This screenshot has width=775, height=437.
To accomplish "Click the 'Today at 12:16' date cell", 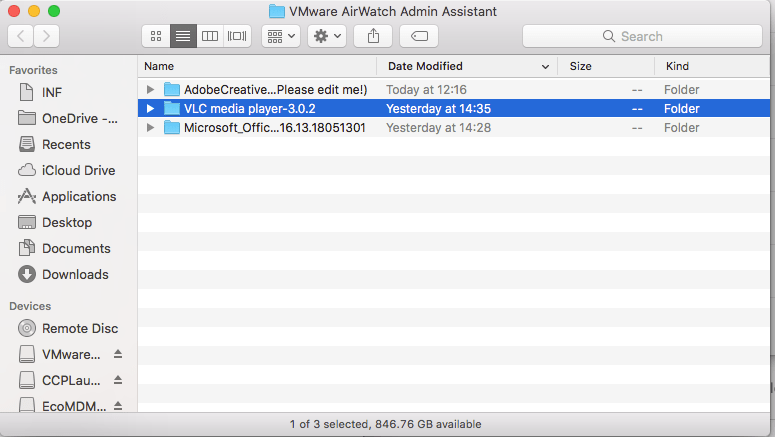I will pos(427,89).
